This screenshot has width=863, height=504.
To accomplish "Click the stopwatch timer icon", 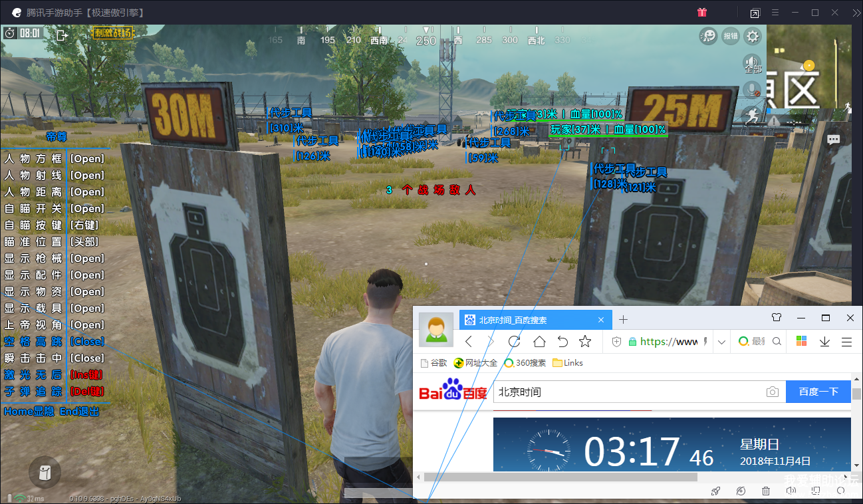I will [9, 33].
